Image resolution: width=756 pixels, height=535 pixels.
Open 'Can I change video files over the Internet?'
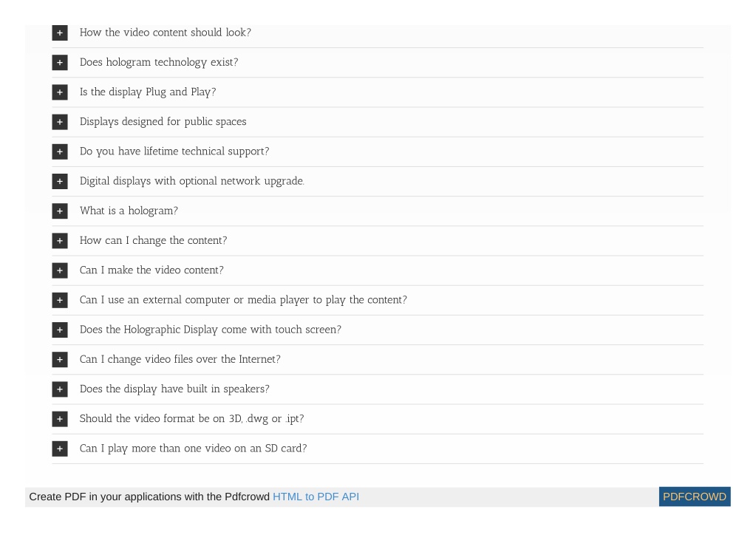[x=180, y=359]
